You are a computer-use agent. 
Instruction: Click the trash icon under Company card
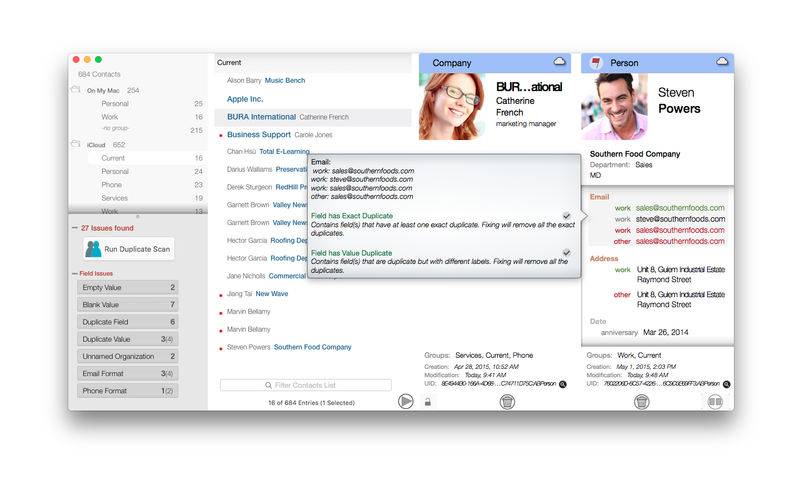click(507, 402)
